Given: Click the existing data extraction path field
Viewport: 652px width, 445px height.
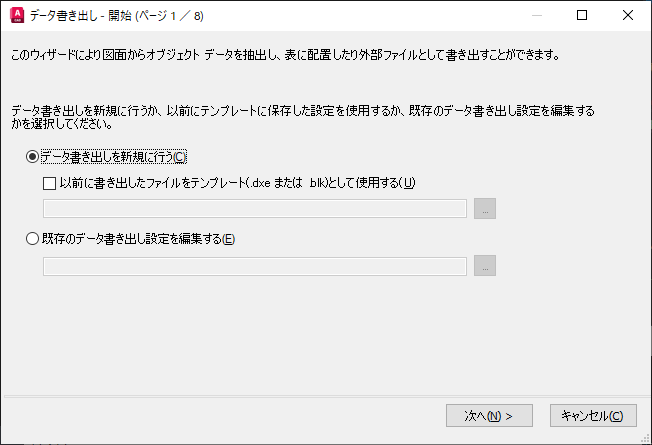Looking at the screenshot, I should click(254, 266).
